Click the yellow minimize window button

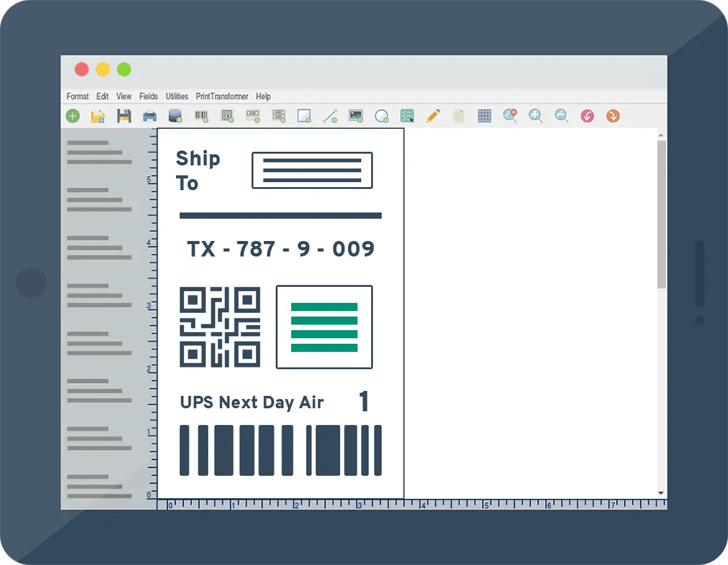click(103, 69)
